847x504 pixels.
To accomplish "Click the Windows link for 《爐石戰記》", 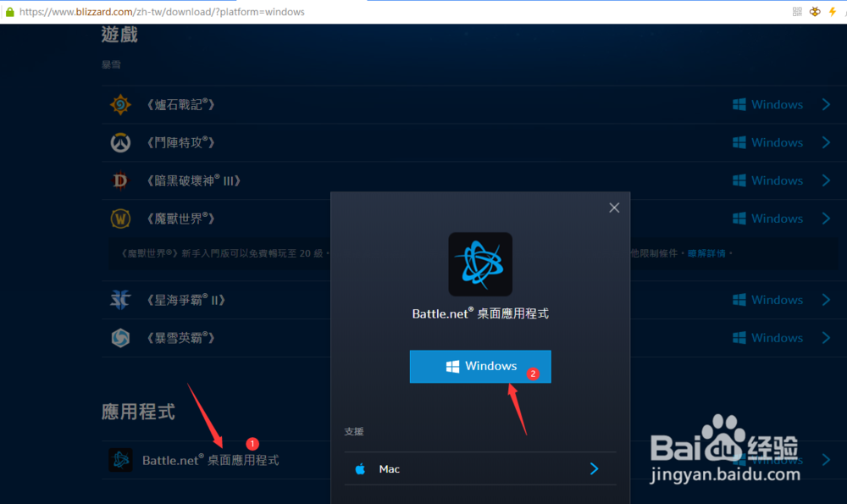I will [x=767, y=105].
